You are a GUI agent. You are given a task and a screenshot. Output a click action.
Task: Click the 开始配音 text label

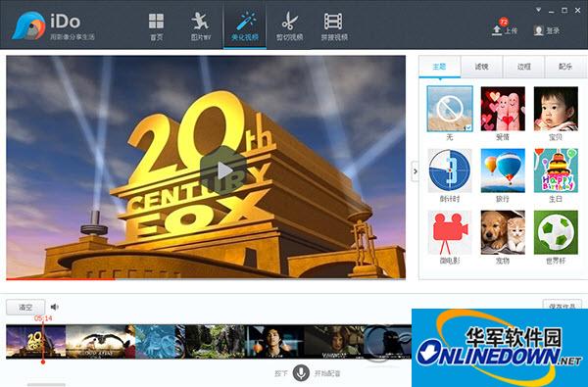327,373
